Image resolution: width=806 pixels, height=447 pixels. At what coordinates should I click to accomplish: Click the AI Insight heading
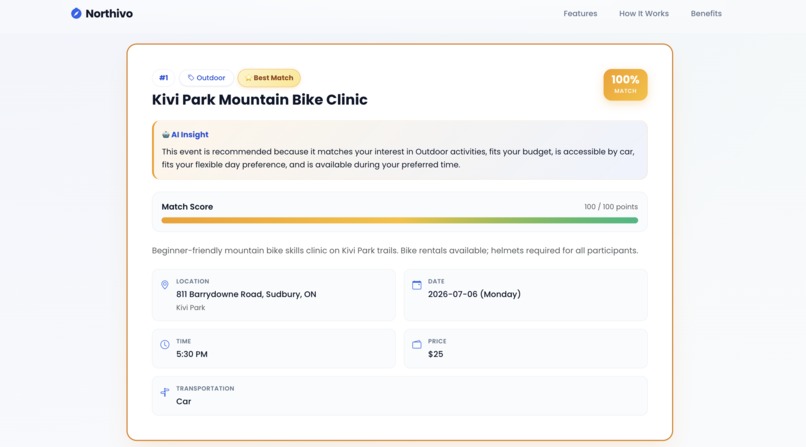pos(190,135)
